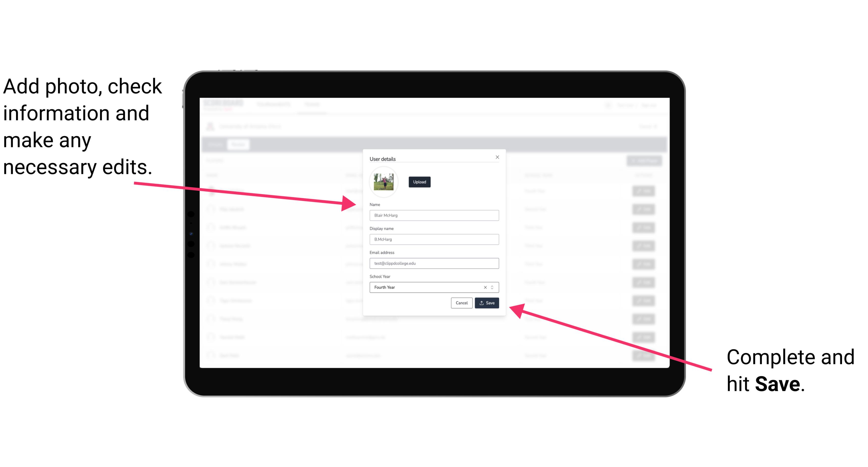
Task: Click the Upload button to add photo
Action: point(419,182)
